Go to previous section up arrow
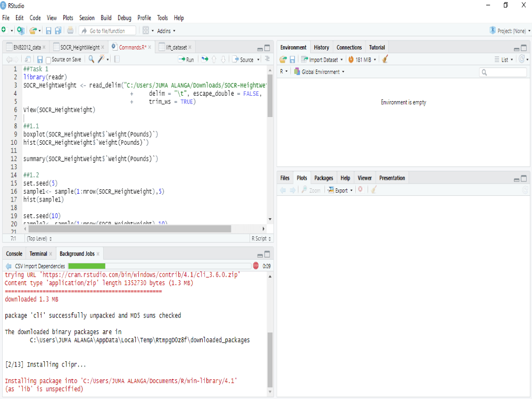 tap(214, 60)
